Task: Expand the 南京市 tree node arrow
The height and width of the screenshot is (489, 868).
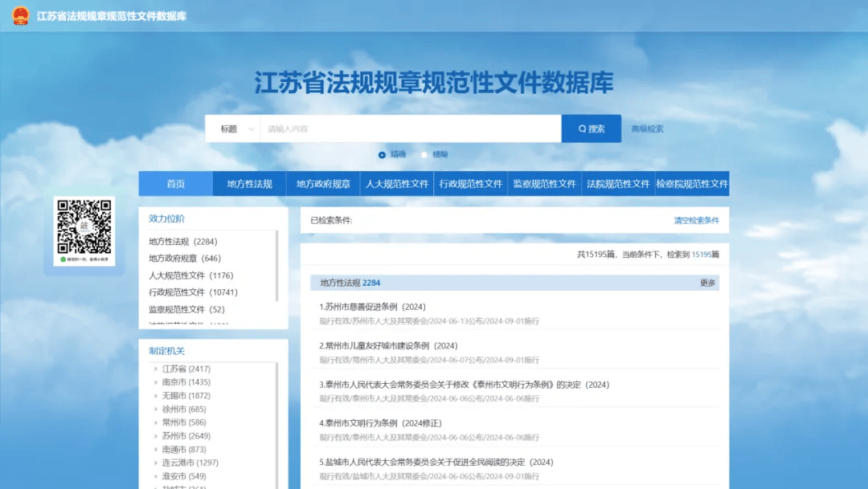Action: (155, 383)
